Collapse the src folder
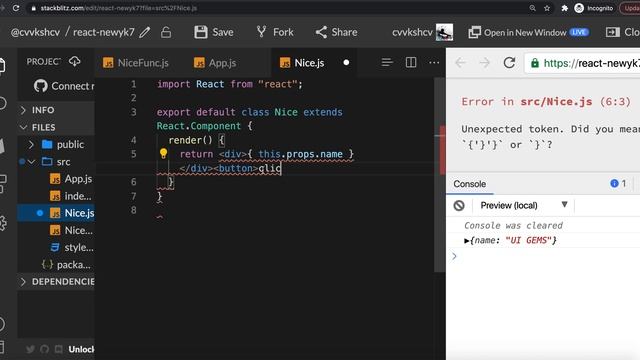The height and width of the screenshot is (360, 640). (31, 162)
